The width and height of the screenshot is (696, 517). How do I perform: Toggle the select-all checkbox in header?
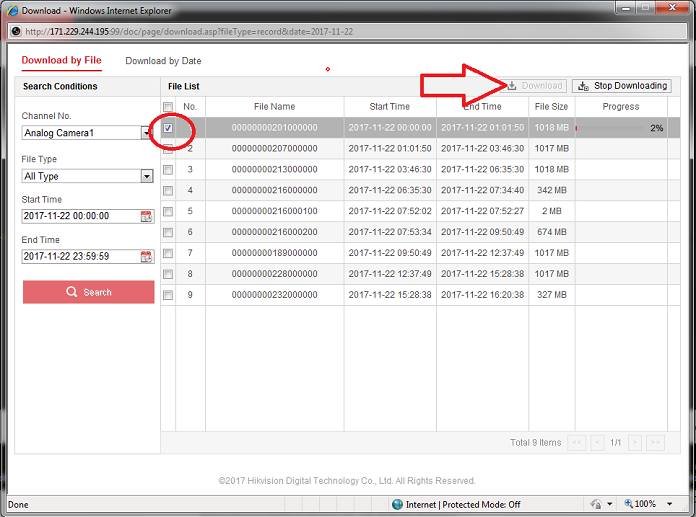[168, 107]
